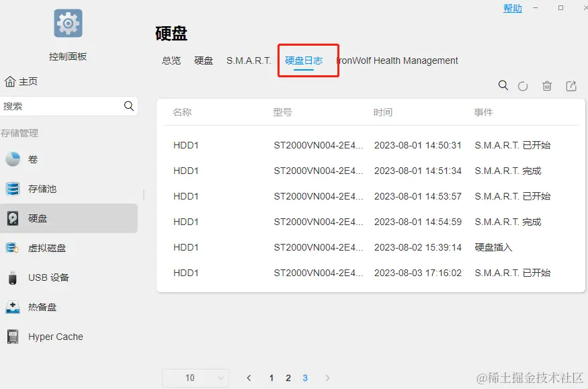The width and height of the screenshot is (588, 389).
Task: Open 虚拟磁盘 menu item
Action: tap(47, 248)
